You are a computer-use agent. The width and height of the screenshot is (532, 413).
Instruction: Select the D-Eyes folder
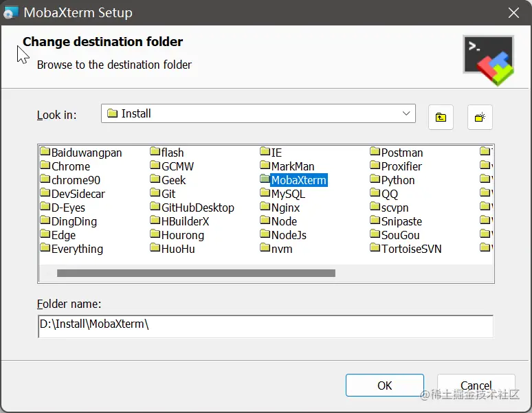click(63, 208)
